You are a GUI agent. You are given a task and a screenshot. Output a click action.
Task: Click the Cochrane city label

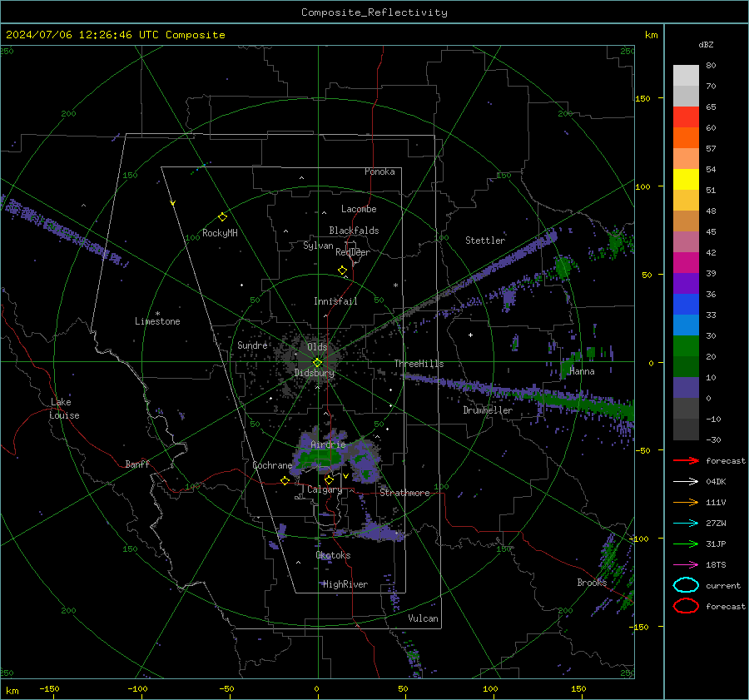pos(272,465)
